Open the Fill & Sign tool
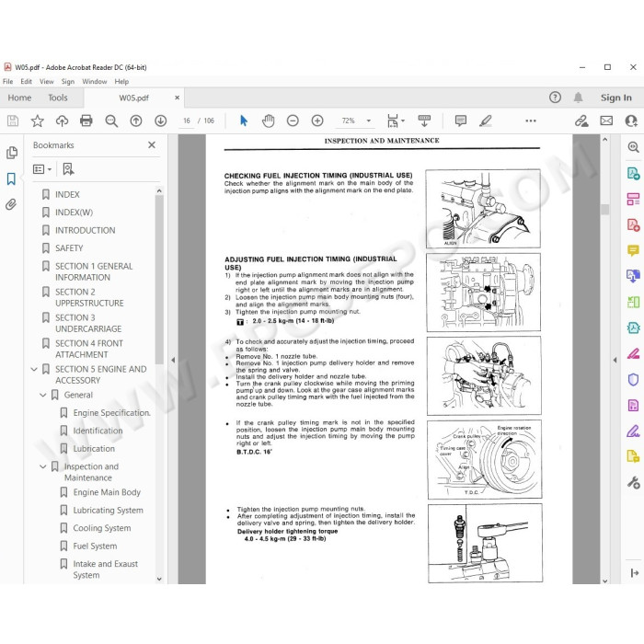The width and height of the screenshot is (644, 644). (633, 431)
